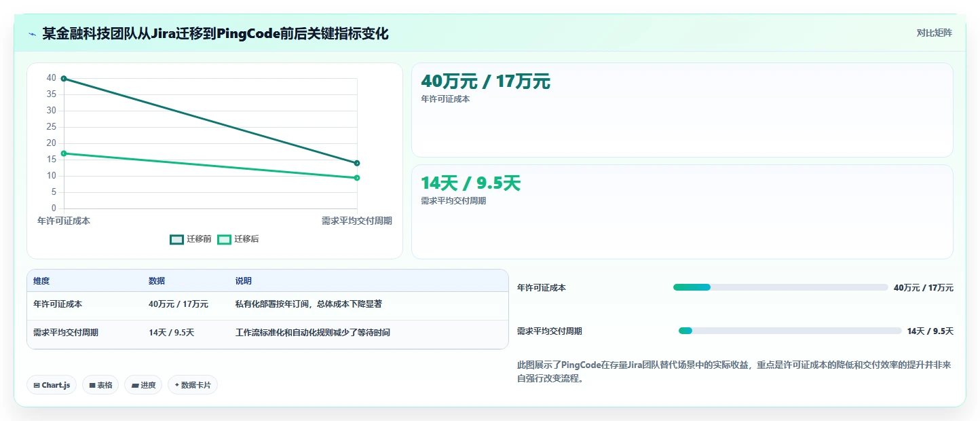Viewport: 980px width, 421px height.
Task: Click the 40万元 / 17万元 progress value
Action: pyautogui.click(x=924, y=288)
